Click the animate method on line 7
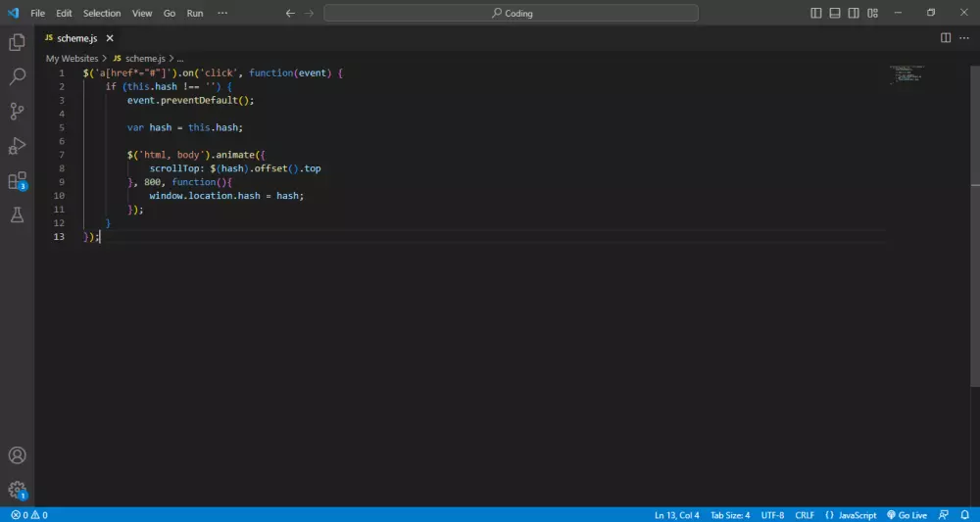The image size is (980, 522). (x=235, y=155)
